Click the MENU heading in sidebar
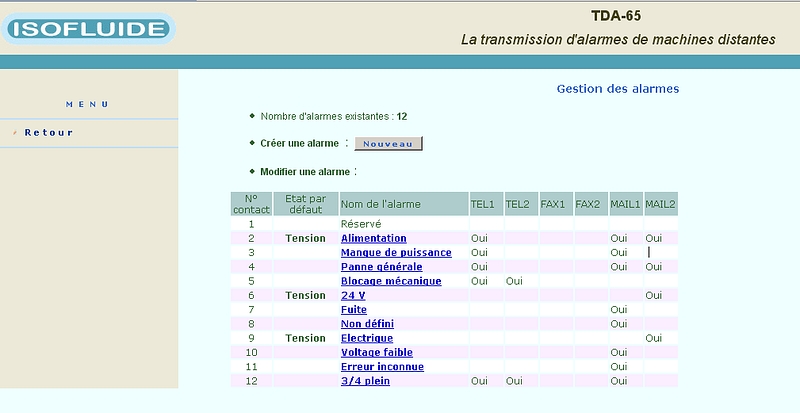This screenshot has height=413, width=800. (x=87, y=104)
